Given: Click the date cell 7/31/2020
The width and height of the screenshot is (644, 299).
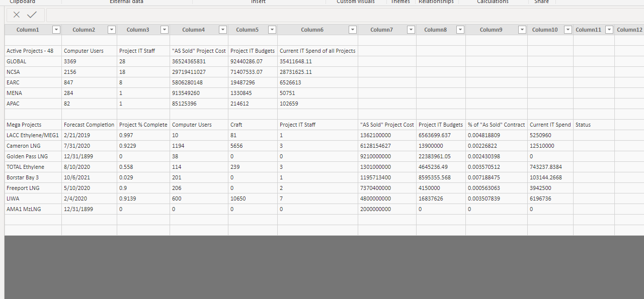Looking at the screenshot, I should point(90,146).
